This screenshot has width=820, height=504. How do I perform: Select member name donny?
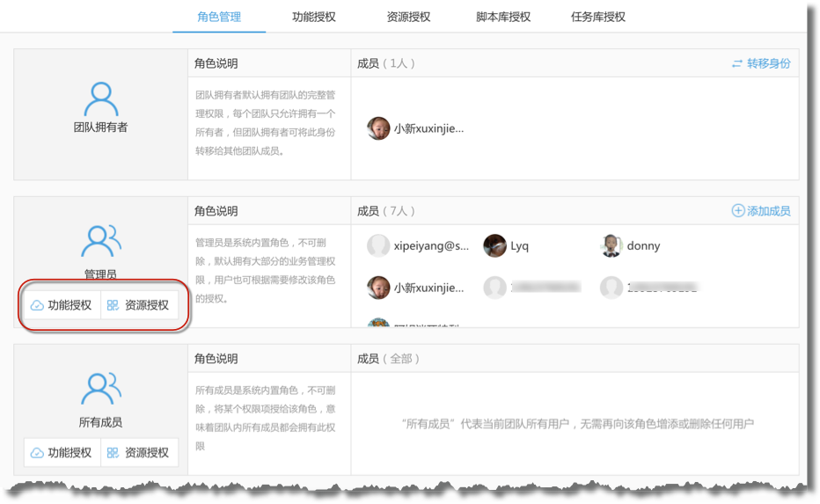(x=643, y=245)
